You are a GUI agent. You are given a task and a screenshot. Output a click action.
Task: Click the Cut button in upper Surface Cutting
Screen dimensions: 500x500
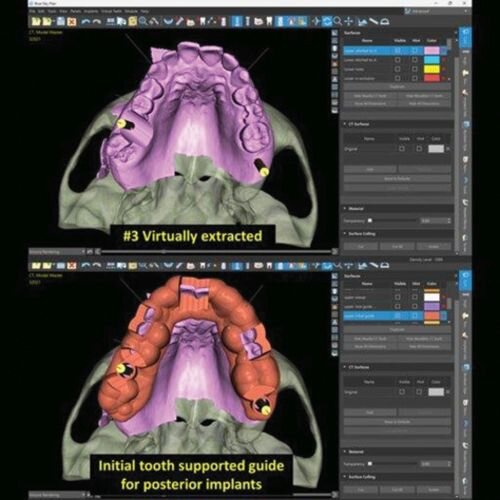click(x=361, y=247)
